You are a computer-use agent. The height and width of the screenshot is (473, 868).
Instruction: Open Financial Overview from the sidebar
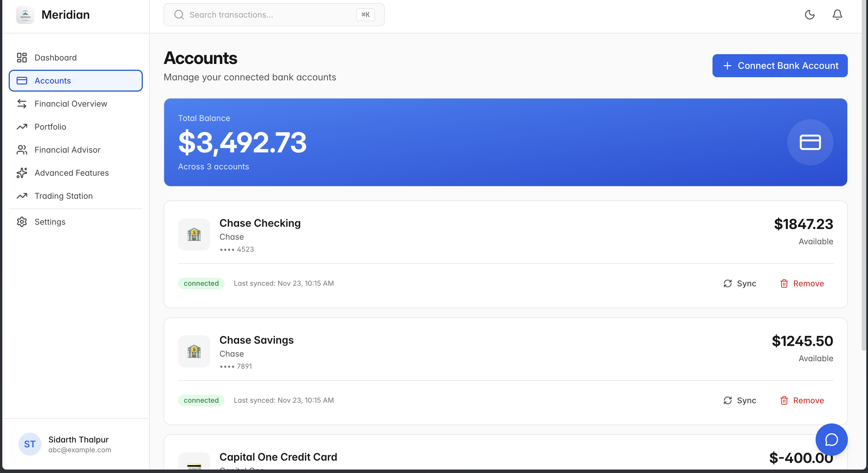pyautogui.click(x=71, y=104)
